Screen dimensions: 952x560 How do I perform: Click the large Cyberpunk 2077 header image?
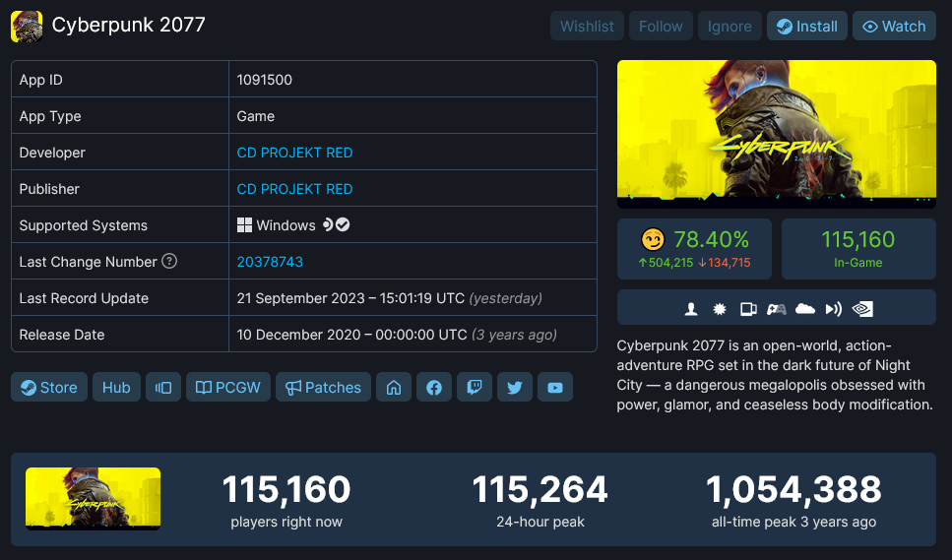(777, 134)
